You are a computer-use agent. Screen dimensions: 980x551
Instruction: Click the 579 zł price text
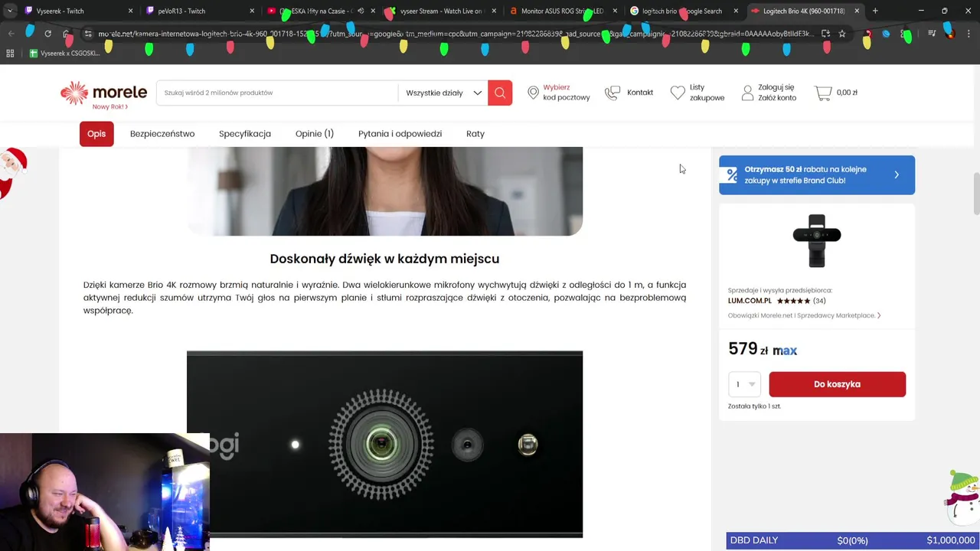click(748, 349)
